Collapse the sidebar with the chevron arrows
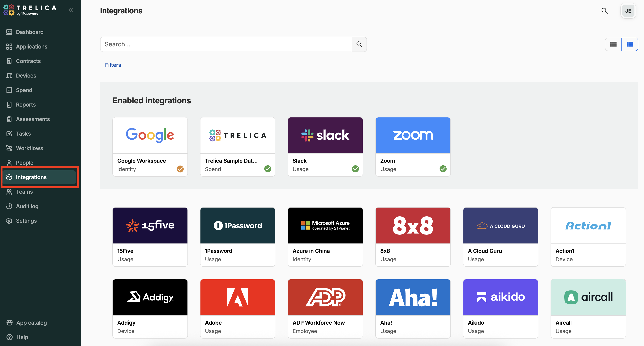Viewport: 644px width, 346px height. point(71,10)
